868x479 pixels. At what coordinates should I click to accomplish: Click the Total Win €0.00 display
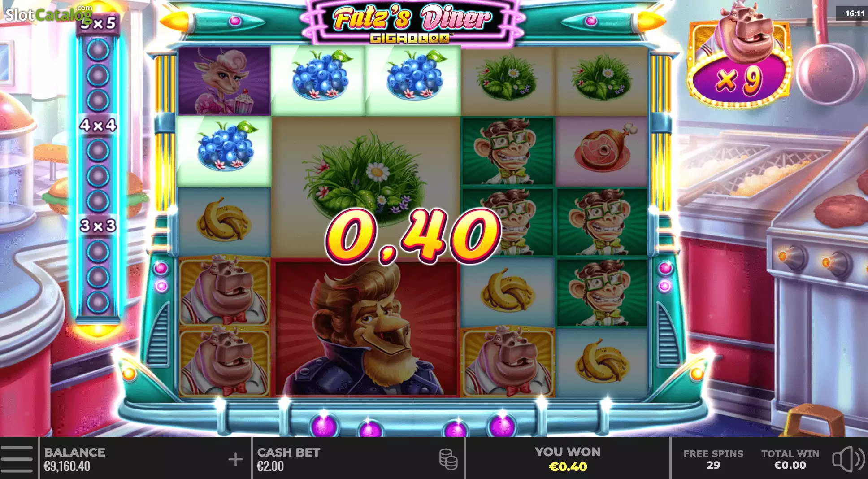(790, 459)
